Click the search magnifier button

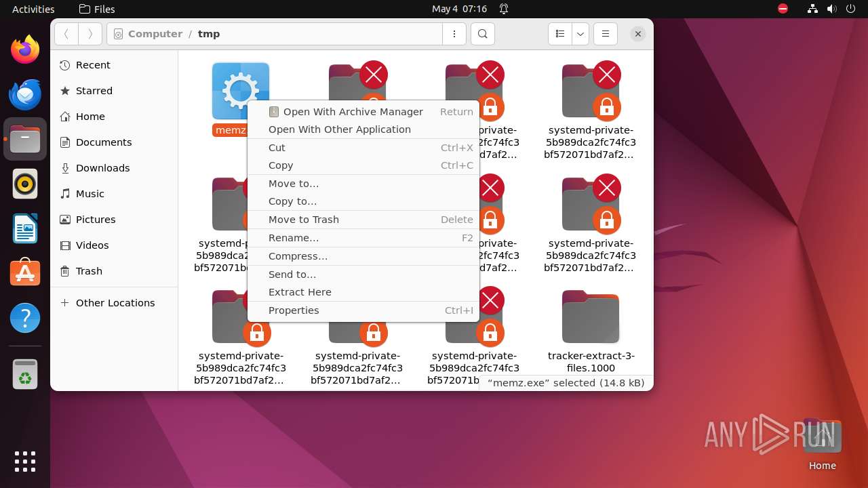pyautogui.click(x=482, y=34)
